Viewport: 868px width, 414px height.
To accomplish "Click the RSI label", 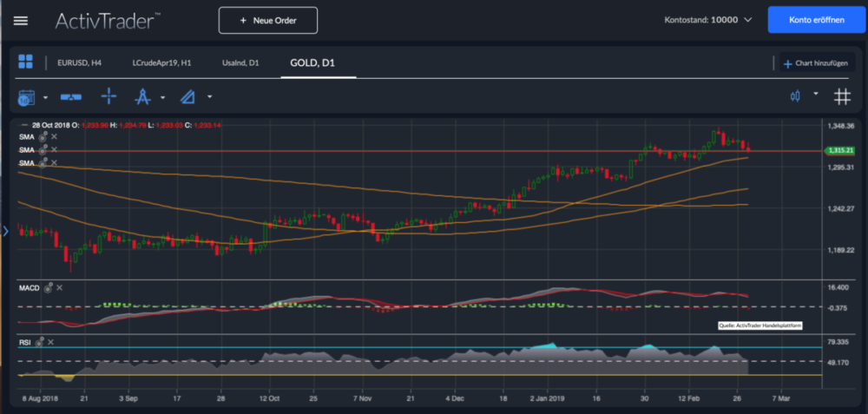I will click(x=25, y=343).
